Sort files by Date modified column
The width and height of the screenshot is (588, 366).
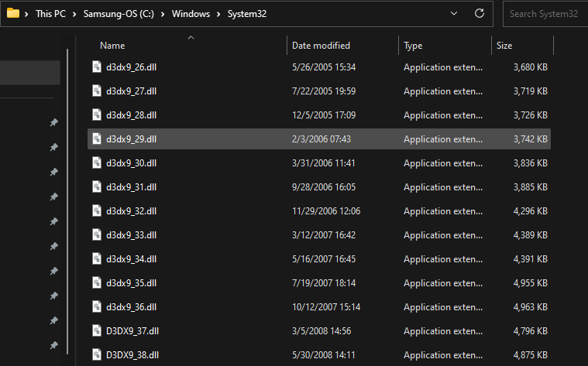pos(321,46)
